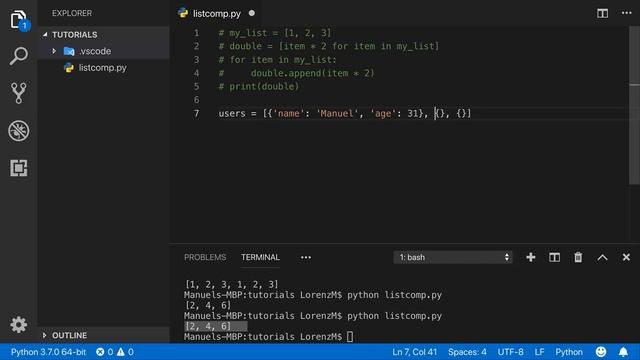Image resolution: width=640 pixels, height=360 pixels.
Task: Switch to the TERMINAL tab
Action: (260, 257)
